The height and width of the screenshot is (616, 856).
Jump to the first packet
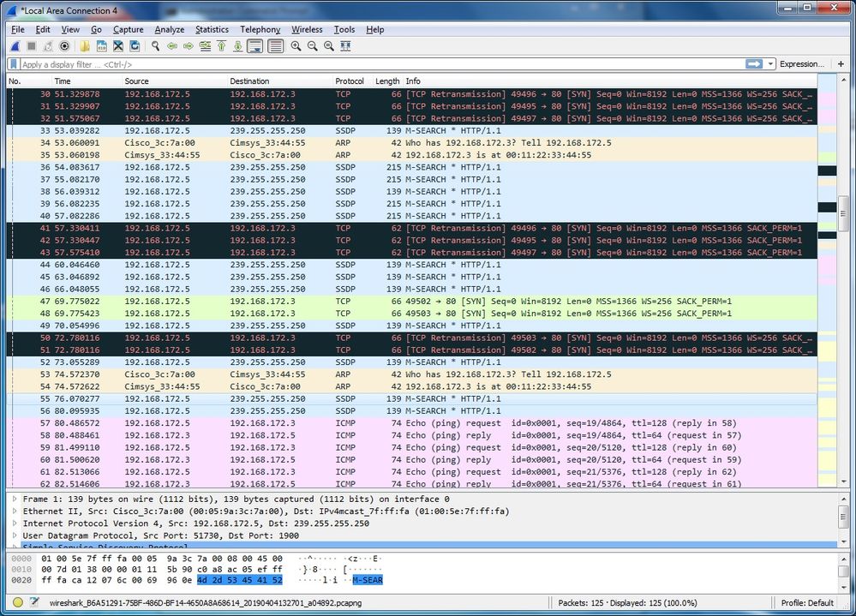point(222,46)
